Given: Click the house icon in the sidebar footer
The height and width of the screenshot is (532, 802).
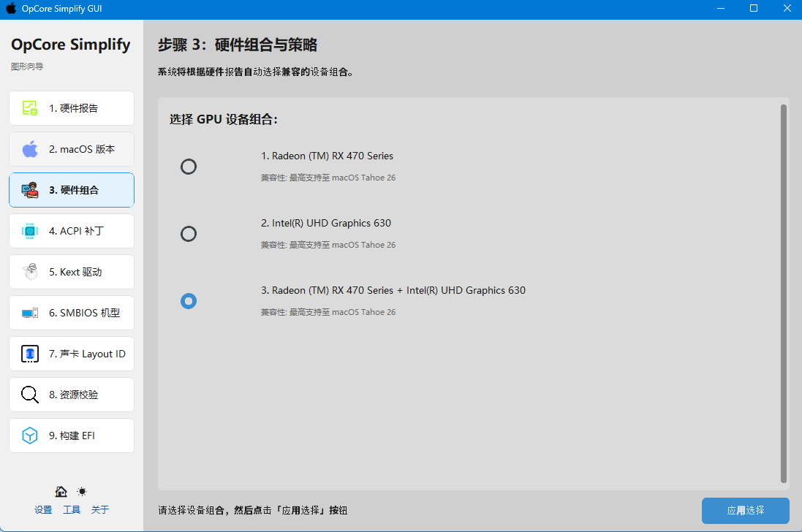Looking at the screenshot, I should 61,492.
